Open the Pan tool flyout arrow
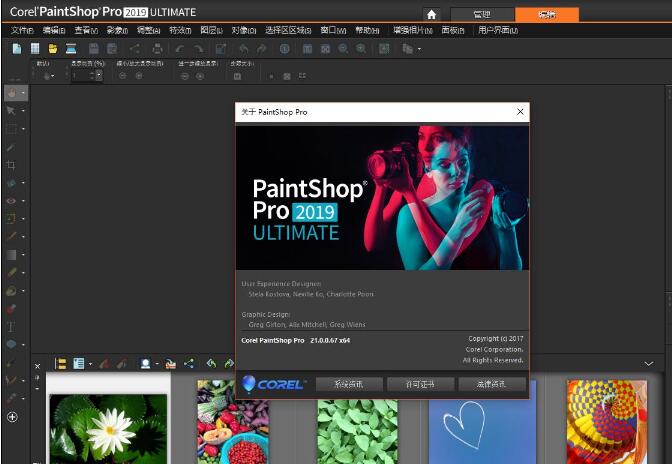Screen dimensions: 672x464 click(x=23, y=93)
